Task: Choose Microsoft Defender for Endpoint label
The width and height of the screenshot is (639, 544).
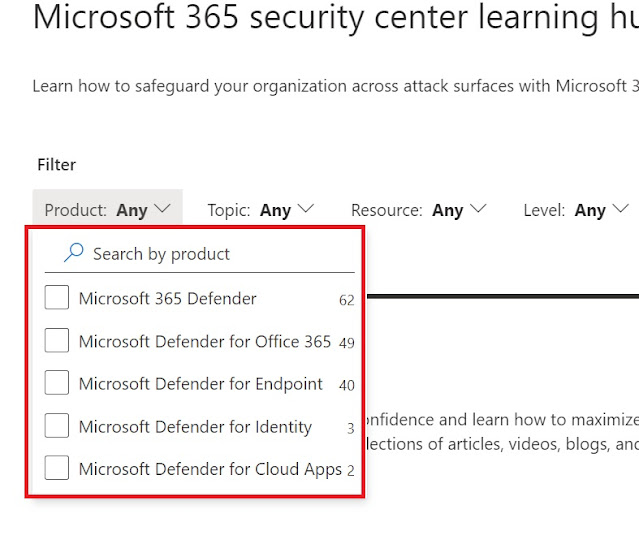Action: (x=201, y=384)
